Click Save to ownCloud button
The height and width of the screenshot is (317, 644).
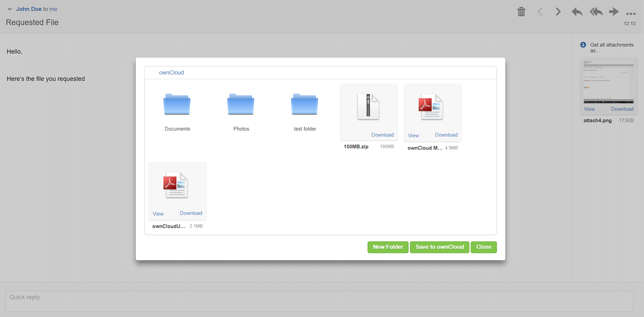tap(440, 247)
